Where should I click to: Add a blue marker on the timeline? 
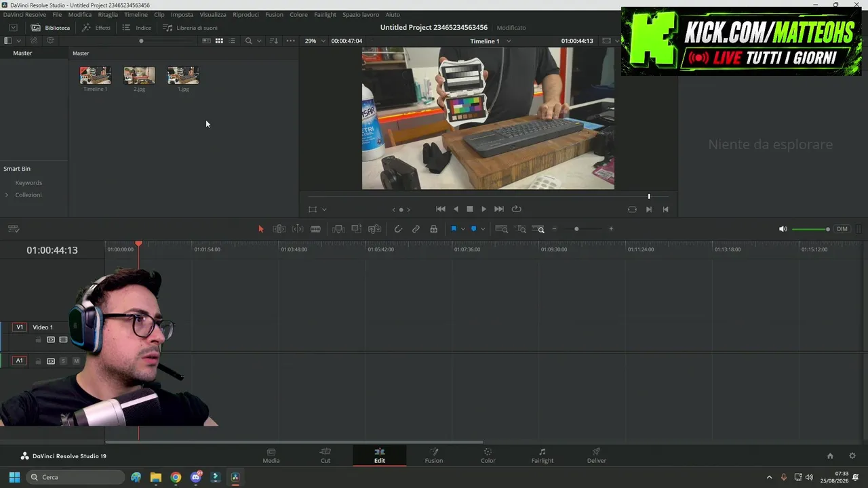pyautogui.click(x=473, y=229)
